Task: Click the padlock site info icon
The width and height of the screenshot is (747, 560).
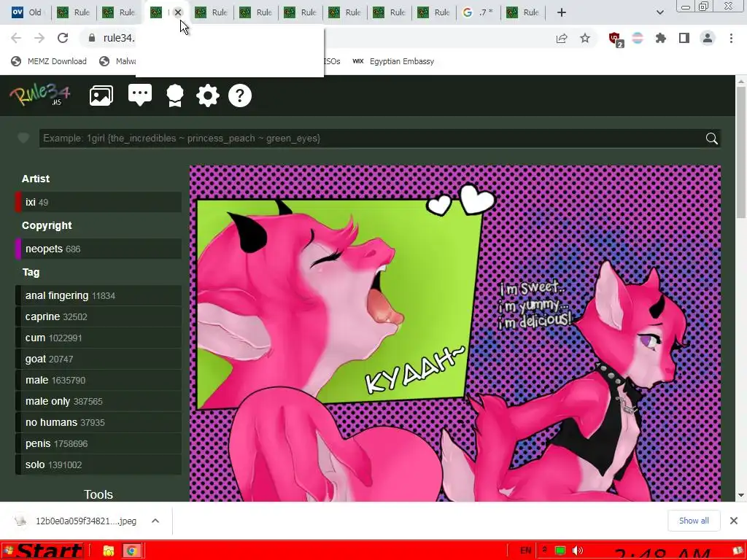Action: 92,38
